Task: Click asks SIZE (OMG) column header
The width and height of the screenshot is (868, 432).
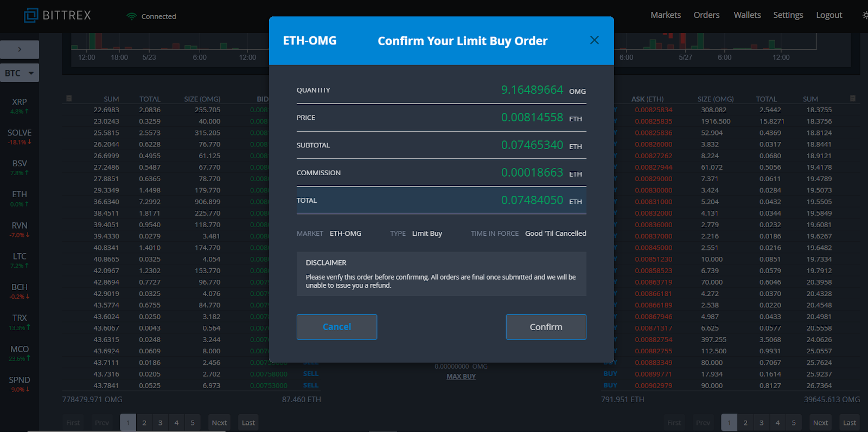Action: (x=716, y=99)
